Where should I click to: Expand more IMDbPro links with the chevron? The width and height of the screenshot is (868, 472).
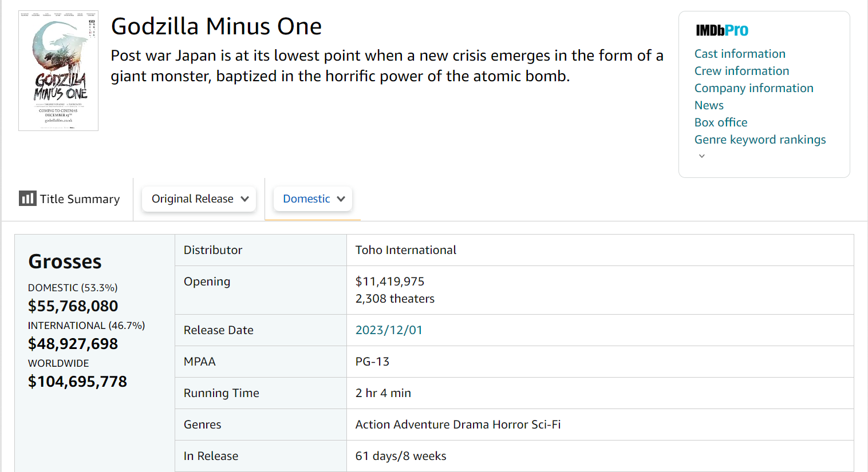coord(701,156)
